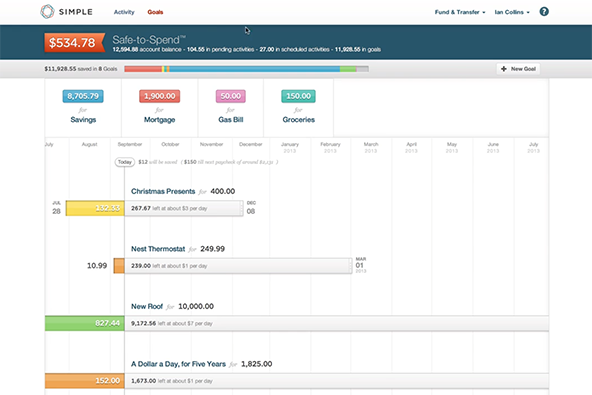Open the Activity tab
Viewport: 592px width, 395px height.
pyautogui.click(x=124, y=12)
